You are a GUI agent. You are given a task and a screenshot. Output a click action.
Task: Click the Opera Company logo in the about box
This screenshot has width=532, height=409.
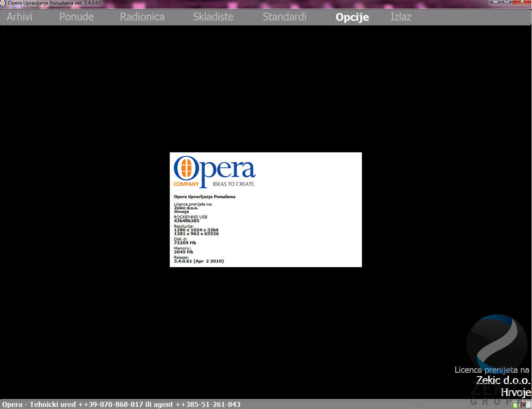pyautogui.click(x=214, y=171)
